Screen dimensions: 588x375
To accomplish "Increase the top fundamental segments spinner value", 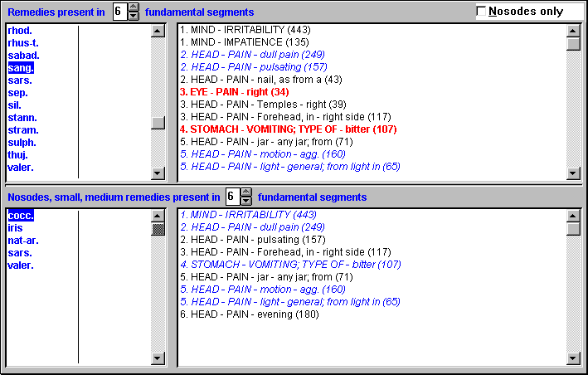I will point(134,7).
